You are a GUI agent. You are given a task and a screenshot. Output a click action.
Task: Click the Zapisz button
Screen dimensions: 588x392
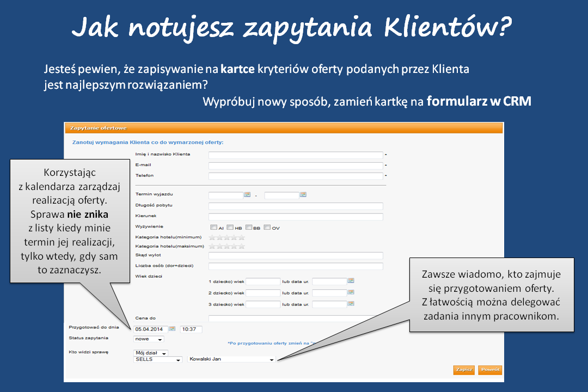point(464,370)
